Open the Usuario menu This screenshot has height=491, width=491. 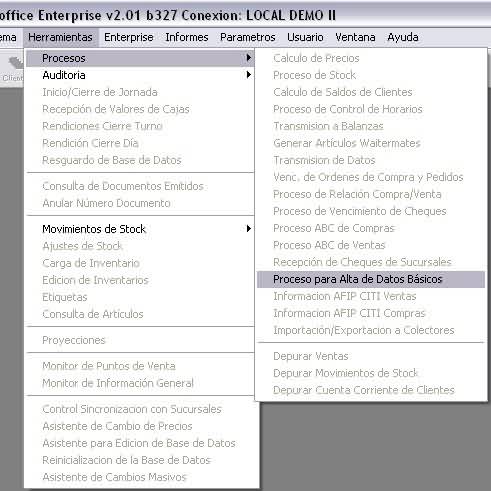[305, 37]
